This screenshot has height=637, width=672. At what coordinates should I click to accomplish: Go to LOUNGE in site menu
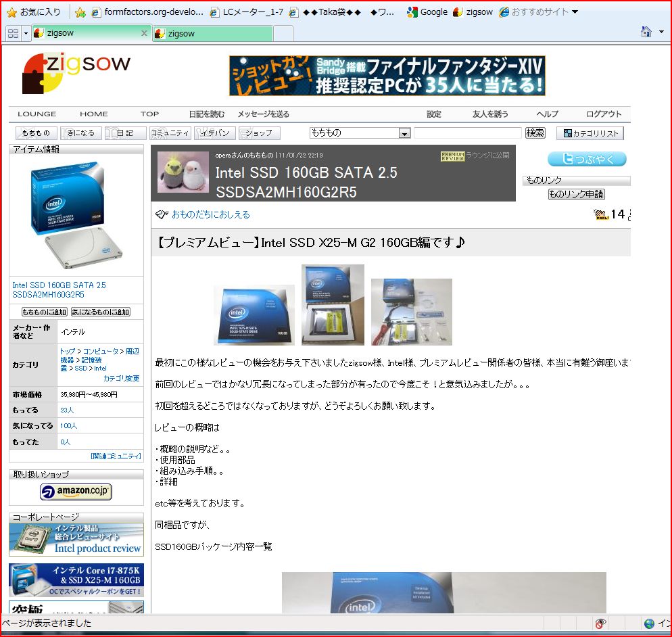tap(37, 114)
